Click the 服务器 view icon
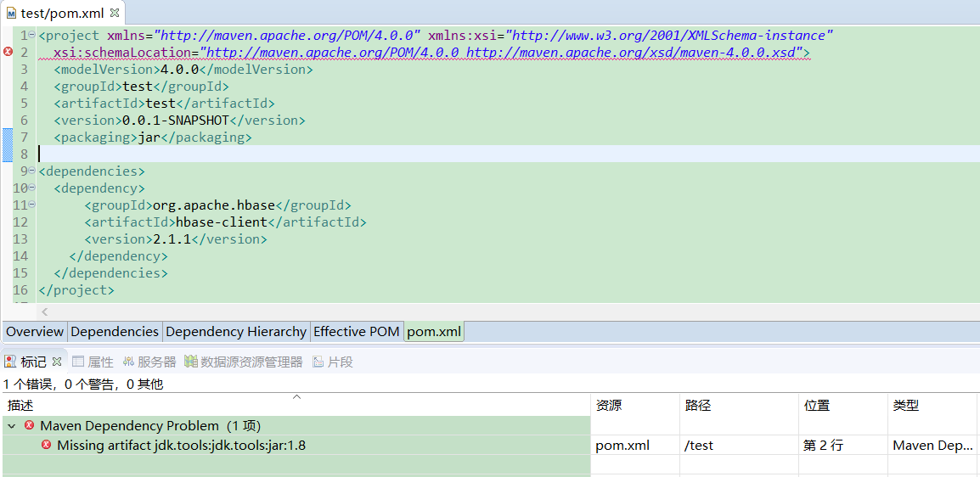This screenshot has height=477, width=980. tap(128, 362)
